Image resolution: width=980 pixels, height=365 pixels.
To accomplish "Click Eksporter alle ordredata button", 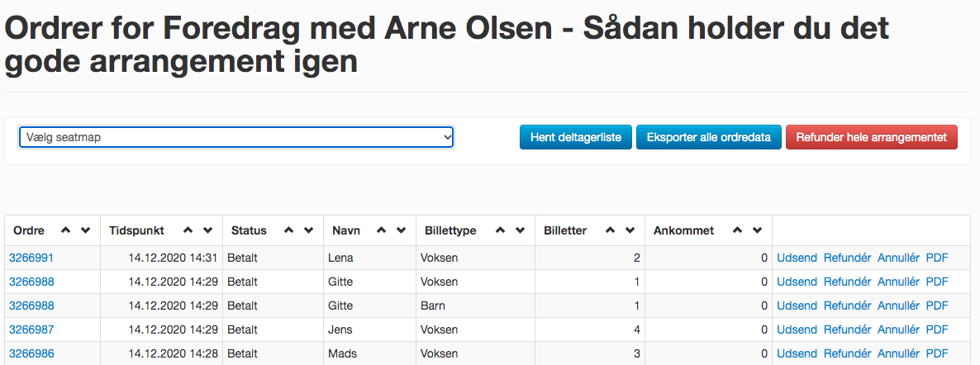I will click(709, 138).
